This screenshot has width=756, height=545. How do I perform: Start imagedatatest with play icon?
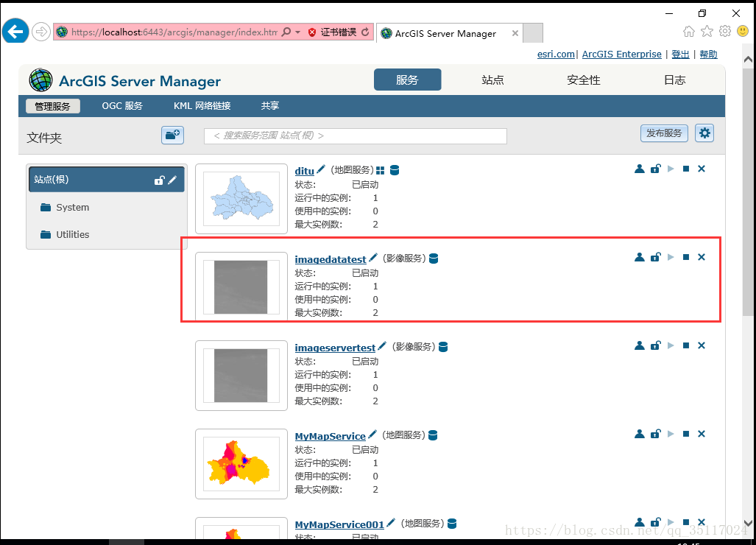point(671,257)
